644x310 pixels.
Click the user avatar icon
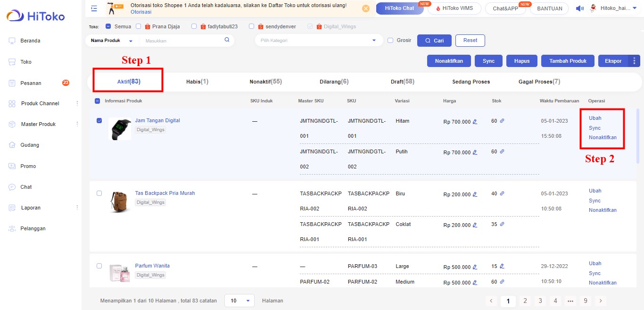click(x=593, y=8)
